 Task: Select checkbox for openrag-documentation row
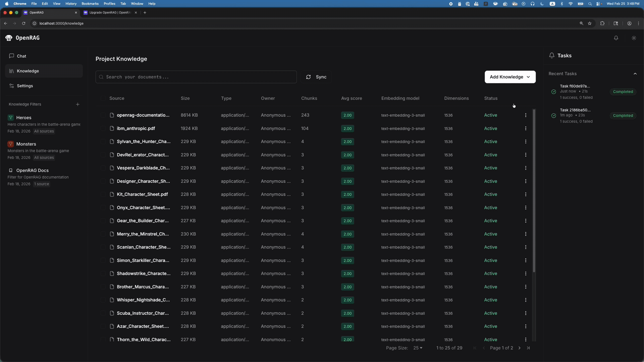click(x=103, y=115)
